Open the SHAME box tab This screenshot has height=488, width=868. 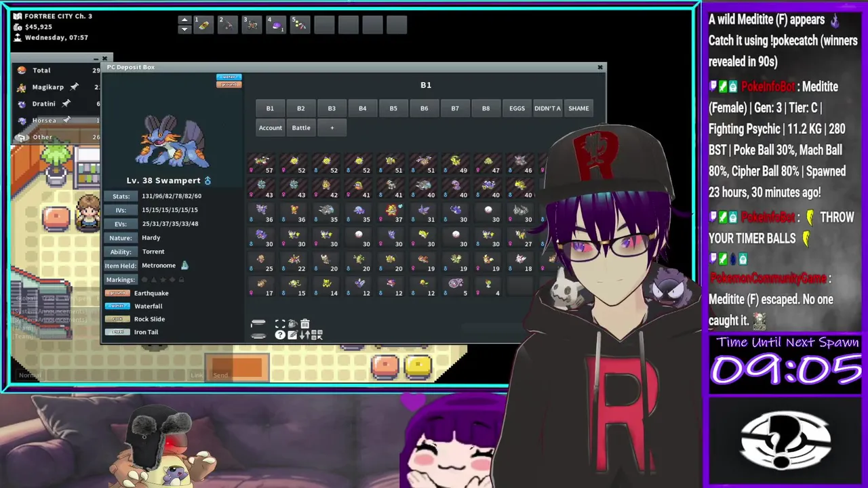click(578, 108)
